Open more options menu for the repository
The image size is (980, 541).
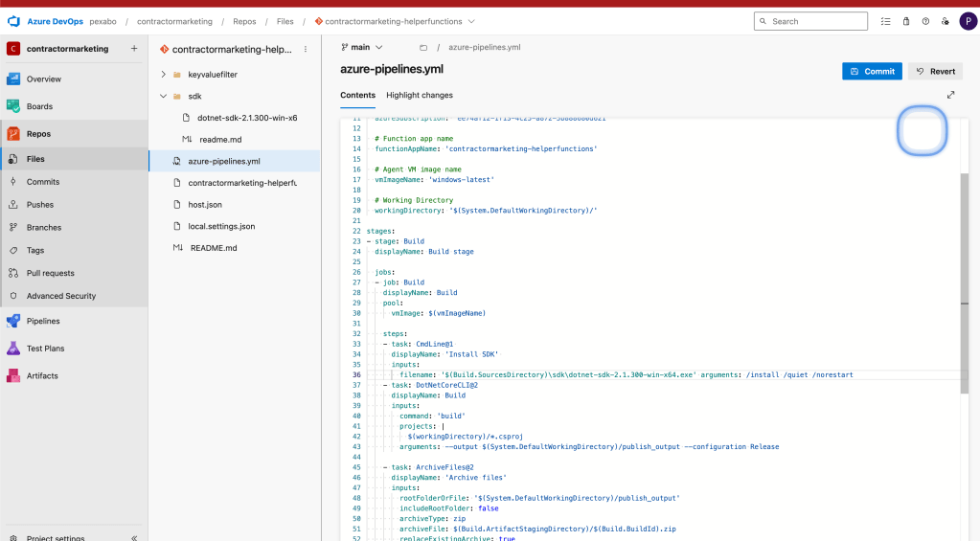coord(306,49)
